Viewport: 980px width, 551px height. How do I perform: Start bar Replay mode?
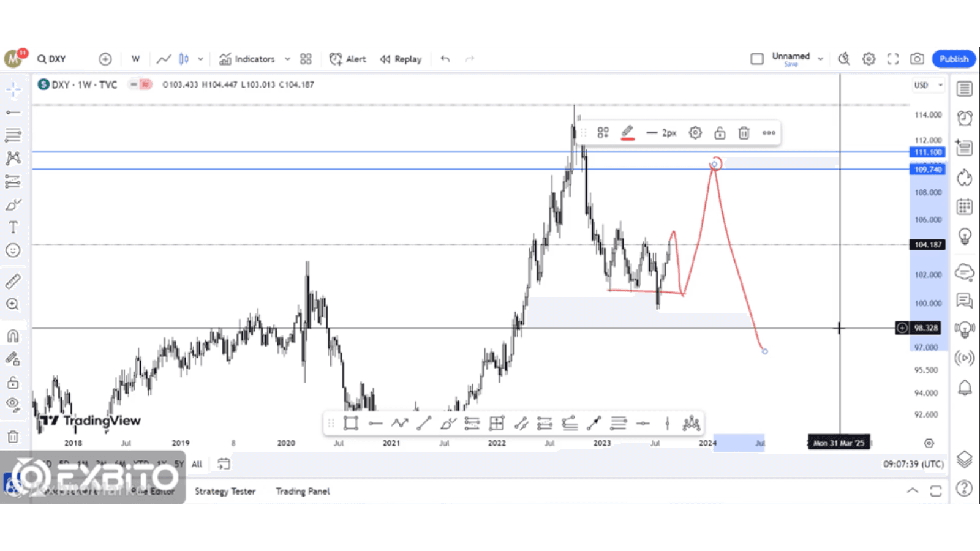[x=401, y=59]
